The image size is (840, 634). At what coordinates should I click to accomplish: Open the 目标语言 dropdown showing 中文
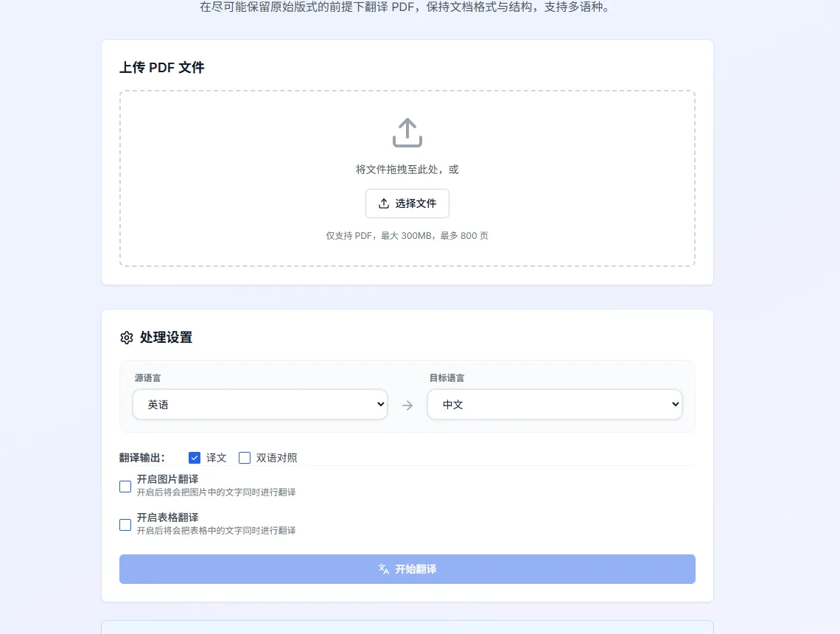pos(554,405)
